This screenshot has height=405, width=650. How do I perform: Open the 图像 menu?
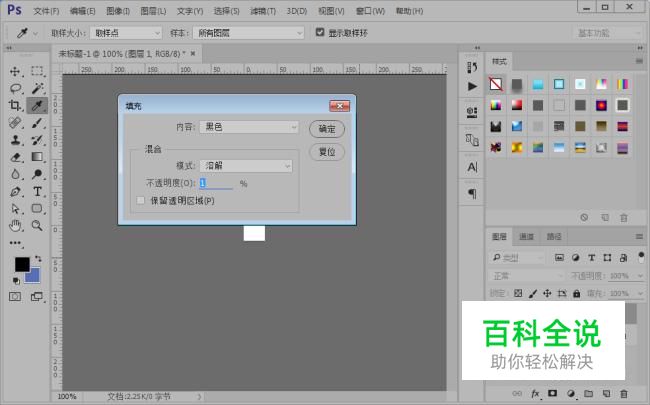click(x=118, y=11)
